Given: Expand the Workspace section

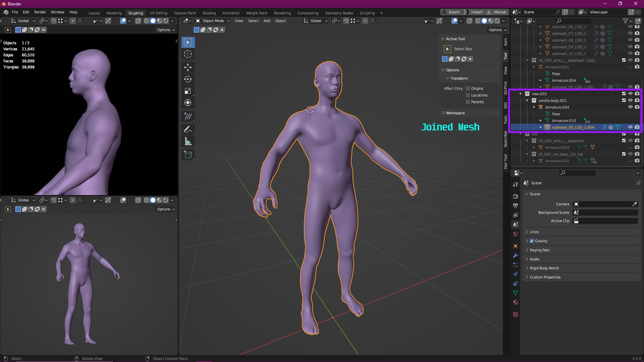Looking at the screenshot, I should tap(455, 113).
